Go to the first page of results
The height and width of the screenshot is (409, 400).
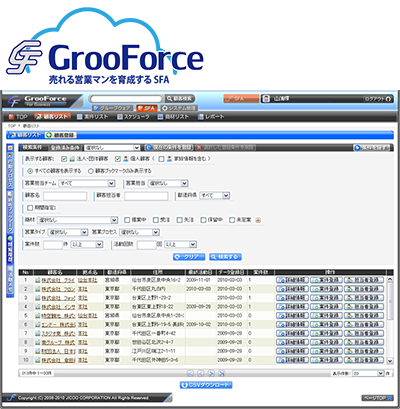190,373
